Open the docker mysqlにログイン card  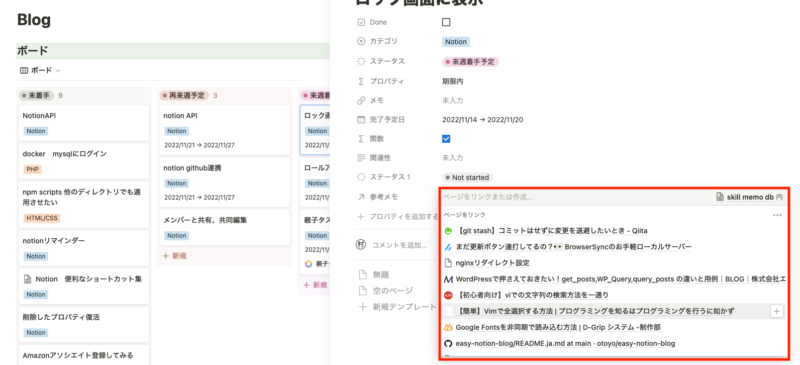(x=84, y=161)
